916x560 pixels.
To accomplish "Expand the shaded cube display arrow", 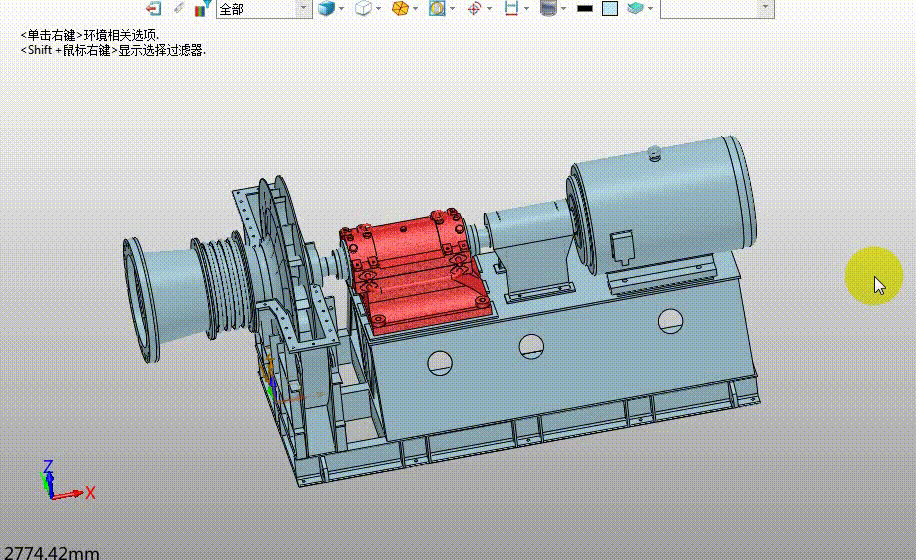I will click(x=342, y=8).
